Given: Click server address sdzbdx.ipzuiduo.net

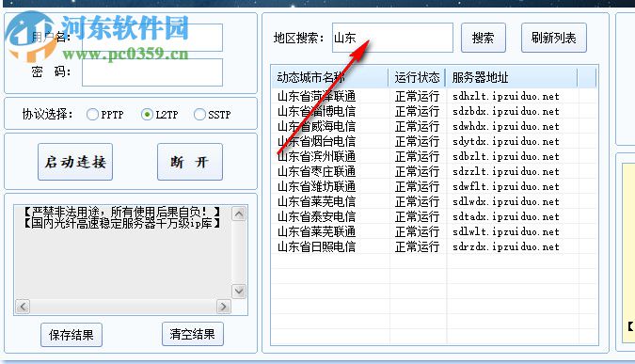Looking at the screenshot, I should pos(506,111).
